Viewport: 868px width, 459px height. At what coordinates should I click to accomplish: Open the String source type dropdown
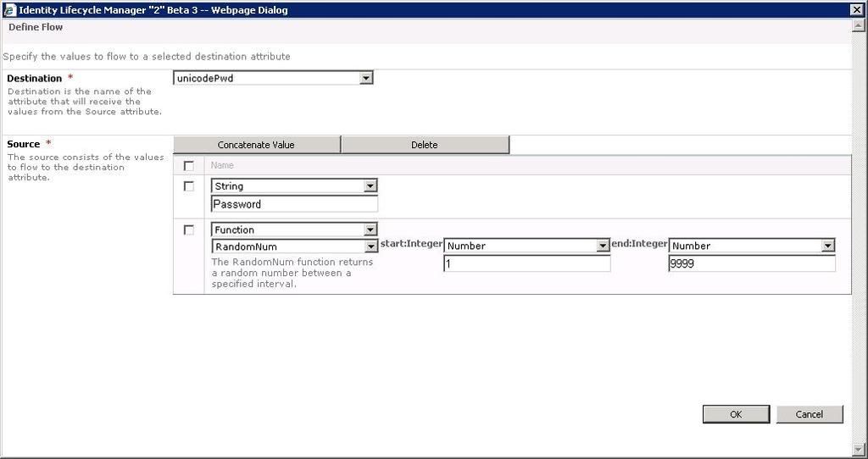coord(294,185)
